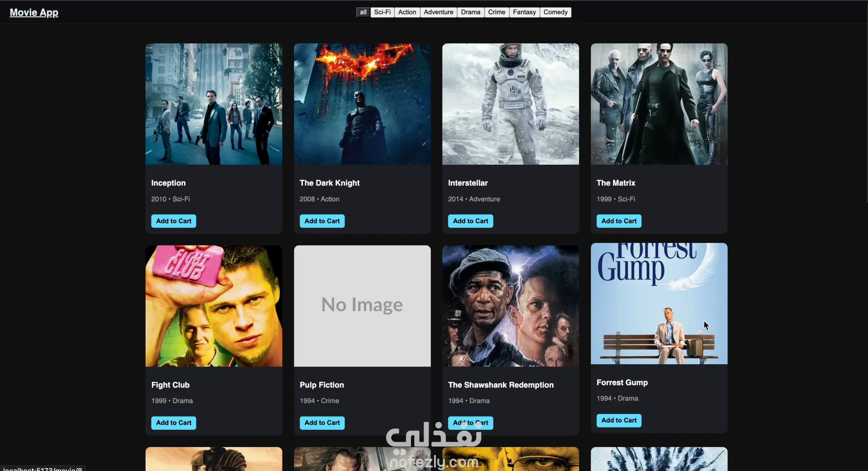Switch to the Drama filter
The image size is (868, 471).
[471, 12]
